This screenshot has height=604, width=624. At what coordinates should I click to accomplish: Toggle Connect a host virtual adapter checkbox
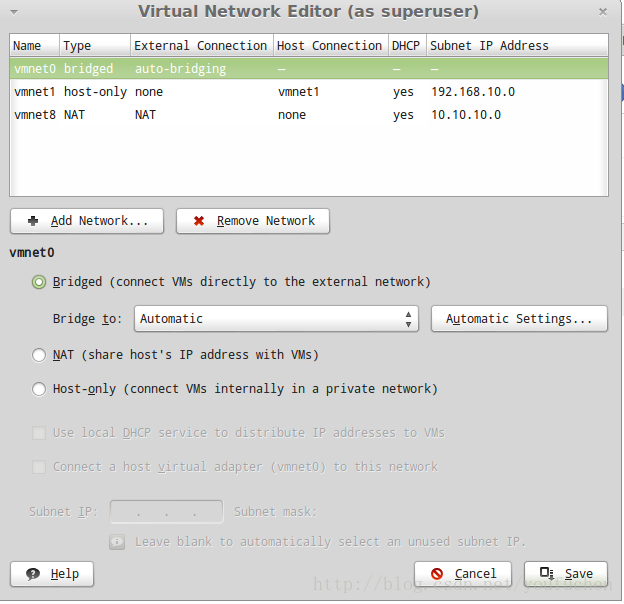coord(39,466)
